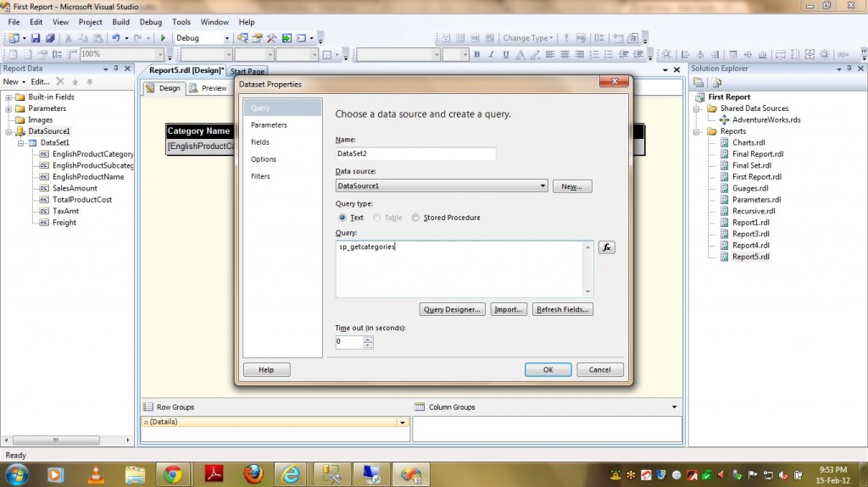Click the dataset Name input field
Viewport: 868px width, 487px height.
415,154
